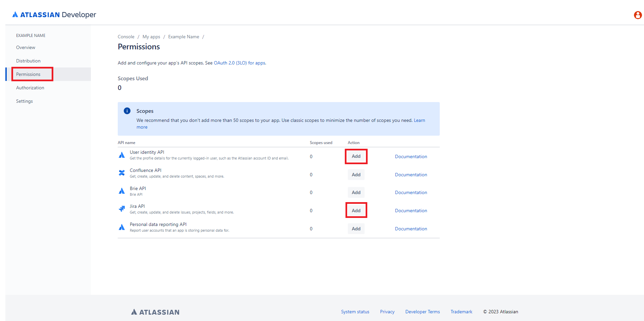Open System status footer link
The width and height of the screenshot is (644, 321).
(355, 312)
